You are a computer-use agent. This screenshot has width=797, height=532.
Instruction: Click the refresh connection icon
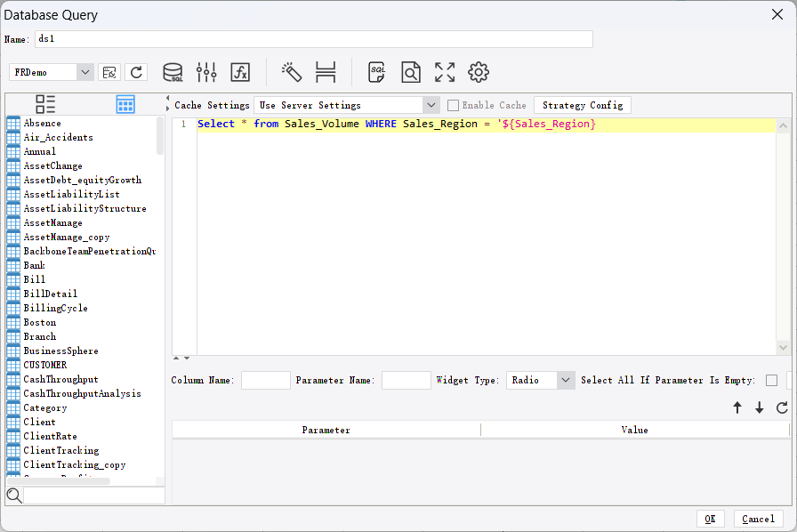click(136, 72)
